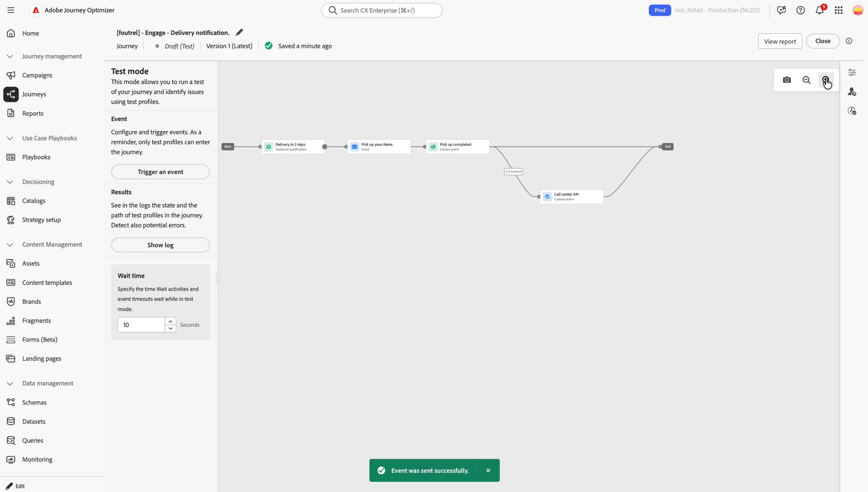Image resolution: width=868 pixels, height=492 pixels.
Task: Select the Pick up completed event node
Action: (457, 147)
